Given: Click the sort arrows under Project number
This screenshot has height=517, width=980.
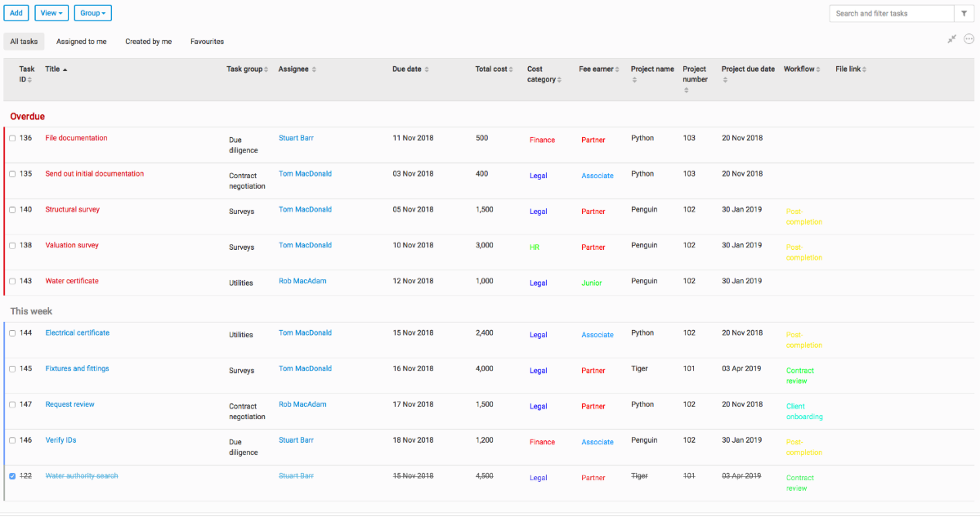Looking at the screenshot, I should [687, 91].
